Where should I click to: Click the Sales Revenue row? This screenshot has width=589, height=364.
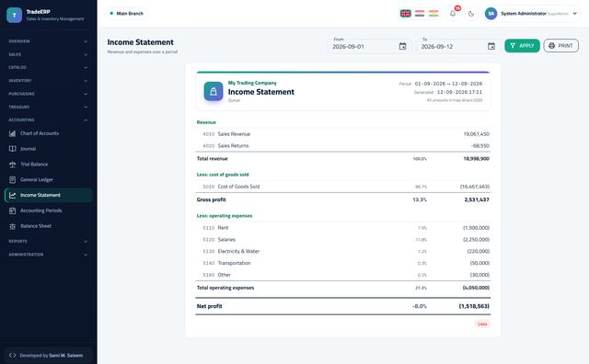(x=343, y=134)
